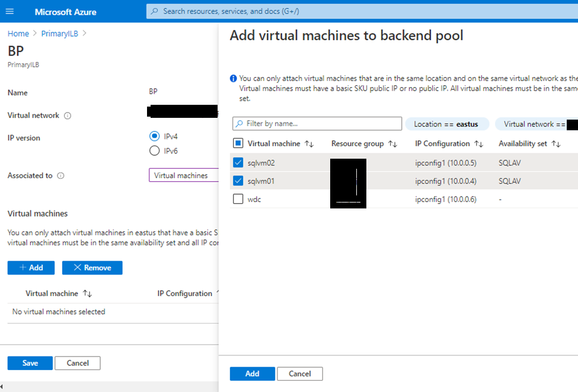This screenshot has width=578, height=392.
Task: Click the Virtual network info icon
Action: click(x=68, y=116)
